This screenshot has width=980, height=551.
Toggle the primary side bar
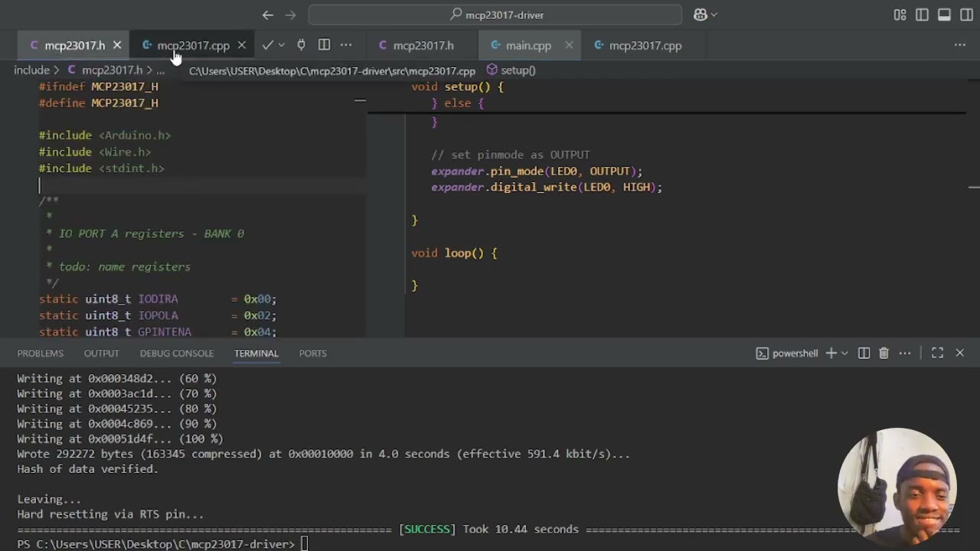(x=922, y=15)
